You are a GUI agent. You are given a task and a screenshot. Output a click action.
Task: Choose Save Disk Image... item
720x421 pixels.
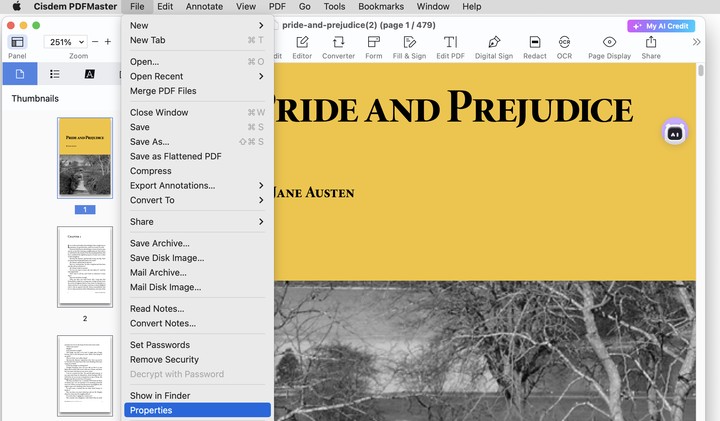[x=197, y=258]
